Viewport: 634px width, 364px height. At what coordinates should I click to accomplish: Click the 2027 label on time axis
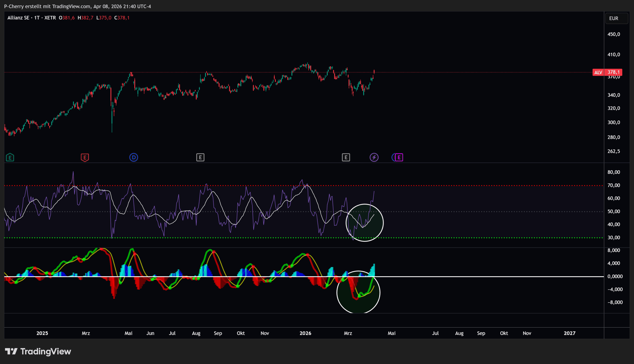(x=569, y=333)
